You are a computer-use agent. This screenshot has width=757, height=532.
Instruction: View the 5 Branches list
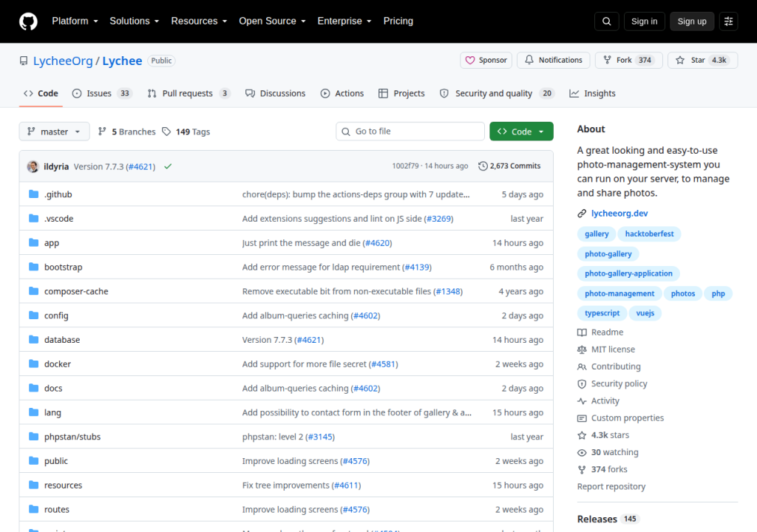[x=127, y=132]
